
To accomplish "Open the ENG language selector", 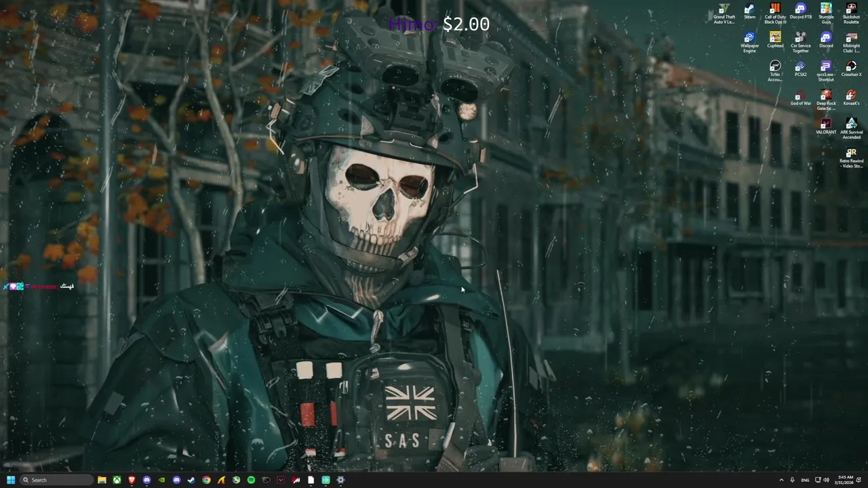I will 805,480.
